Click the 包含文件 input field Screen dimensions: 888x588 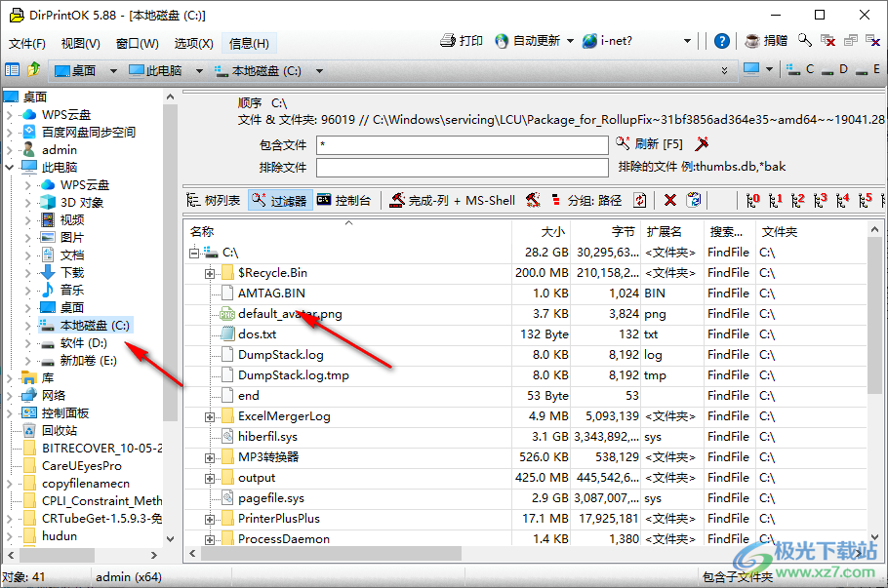[x=463, y=145]
